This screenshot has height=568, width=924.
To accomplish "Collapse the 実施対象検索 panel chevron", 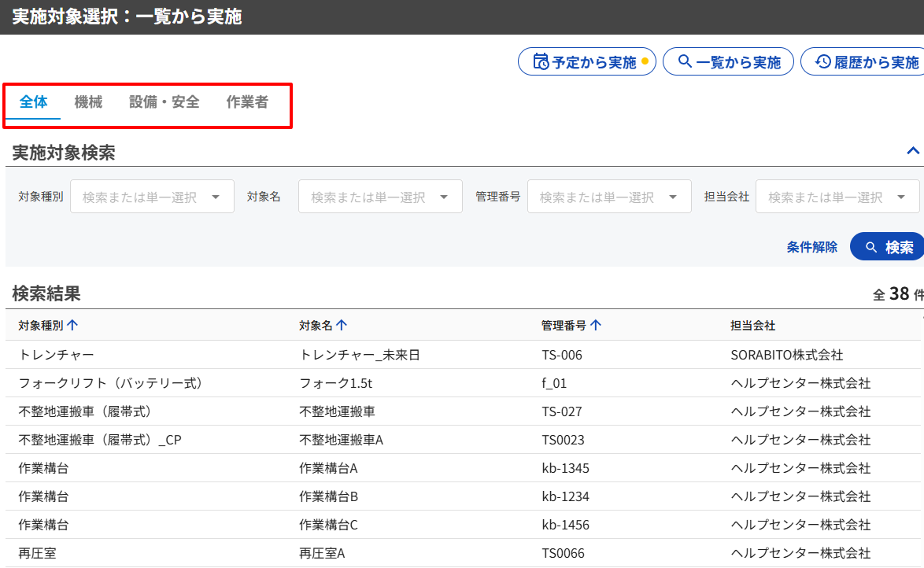I will pos(913,151).
